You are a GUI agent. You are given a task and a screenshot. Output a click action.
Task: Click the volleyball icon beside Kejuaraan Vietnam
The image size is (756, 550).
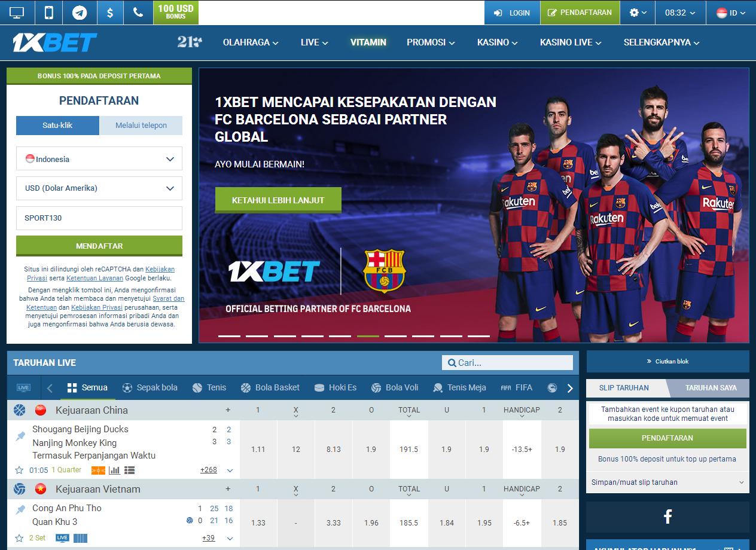pyautogui.click(x=20, y=489)
